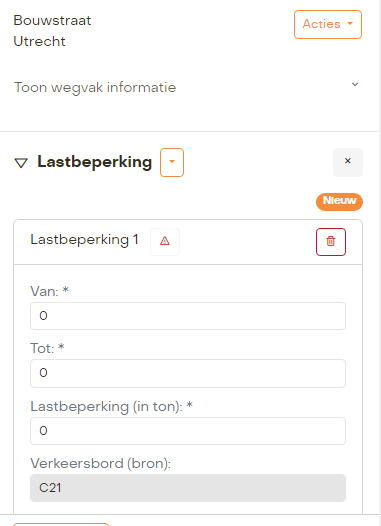Collapse the Lastbeperking section triangle

coord(21,163)
